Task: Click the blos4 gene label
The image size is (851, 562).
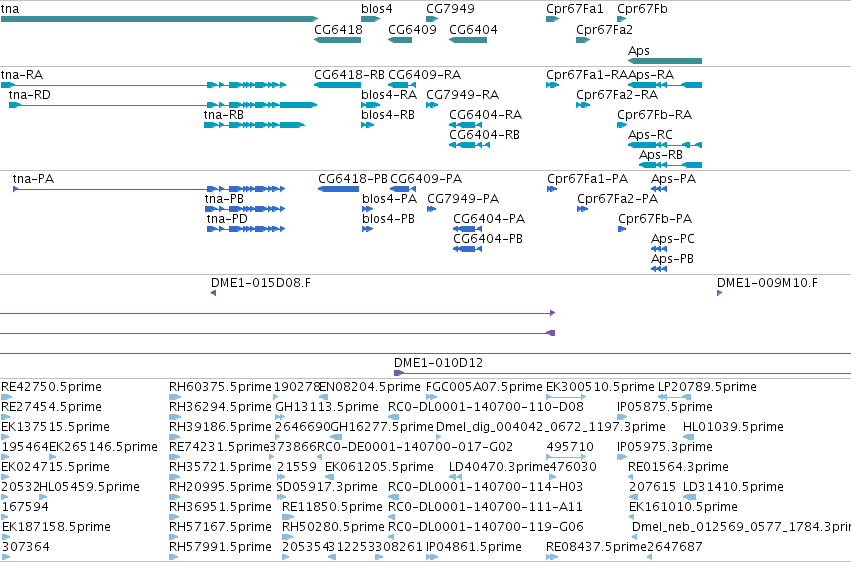Action: (x=377, y=9)
